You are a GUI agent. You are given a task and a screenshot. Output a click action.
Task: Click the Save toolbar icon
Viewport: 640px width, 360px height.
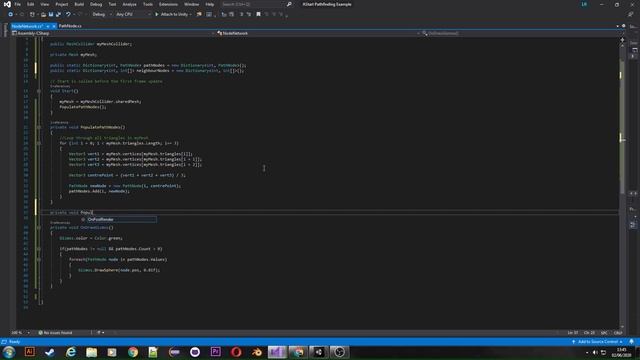pyautogui.click(x=51, y=14)
